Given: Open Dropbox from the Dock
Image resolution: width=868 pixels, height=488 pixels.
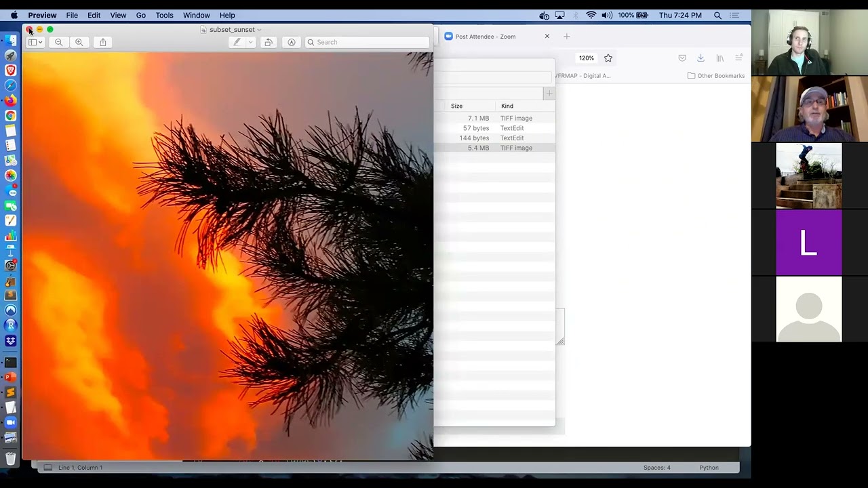Looking at the screenshot, I should click(x=11, y=340).
